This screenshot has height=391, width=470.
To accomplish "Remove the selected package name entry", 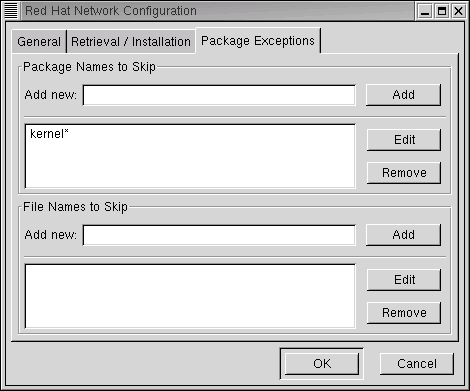I will [404, 173].
